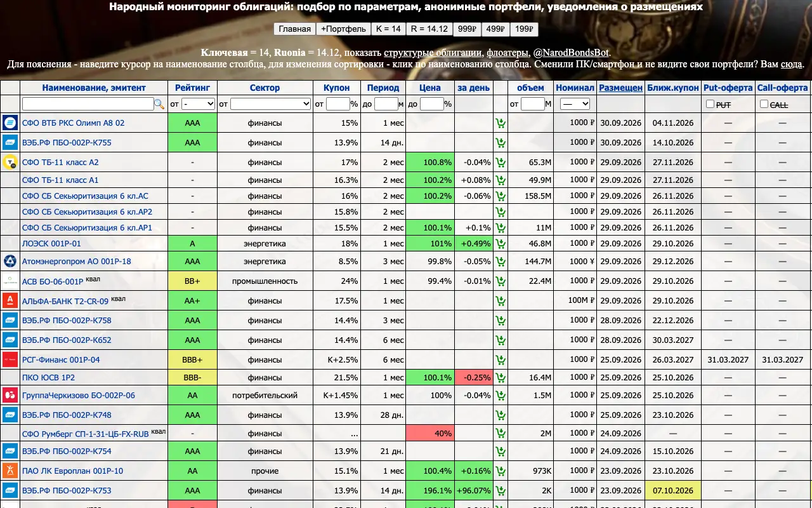
Task: Sort by the Купон column header
Action: point(336,88)
